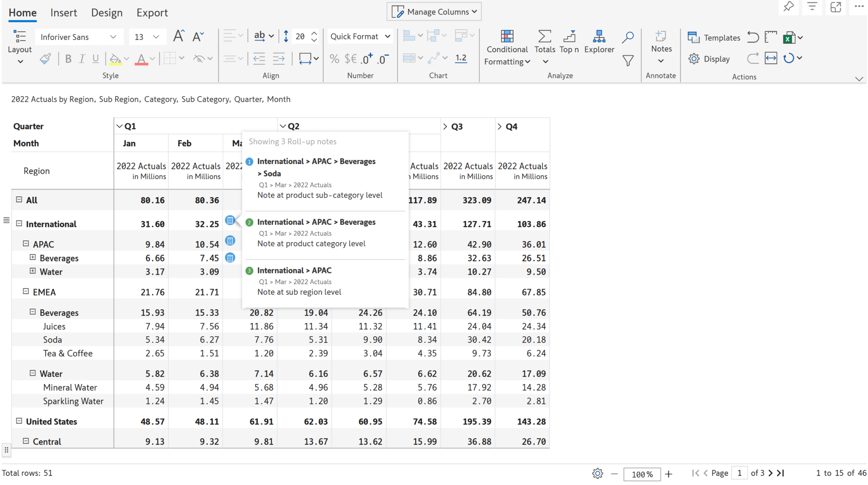Collapse the Q1 quarter column
The image size is (868, 485).
[x=120, y=126]
